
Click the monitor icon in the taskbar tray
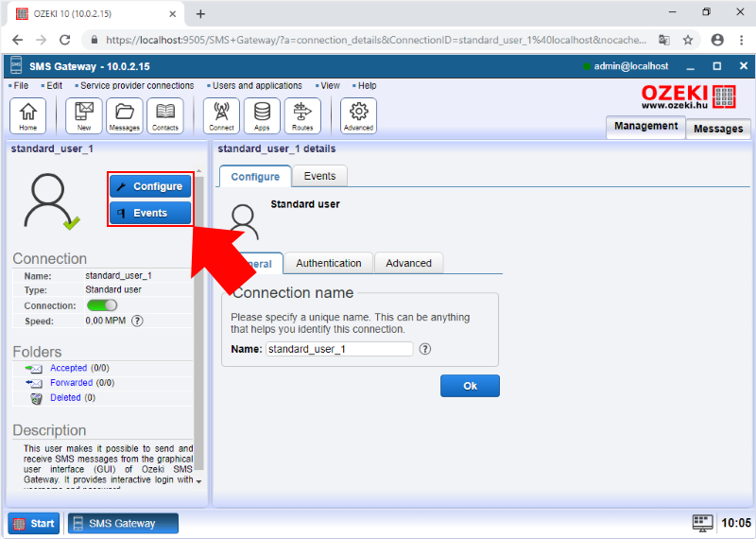(702, 523)
